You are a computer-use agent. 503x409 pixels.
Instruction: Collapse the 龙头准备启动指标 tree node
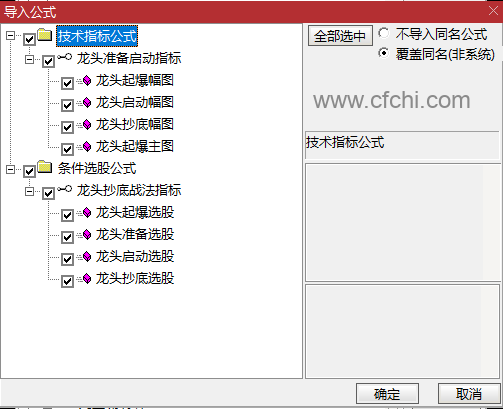point(30,60)
